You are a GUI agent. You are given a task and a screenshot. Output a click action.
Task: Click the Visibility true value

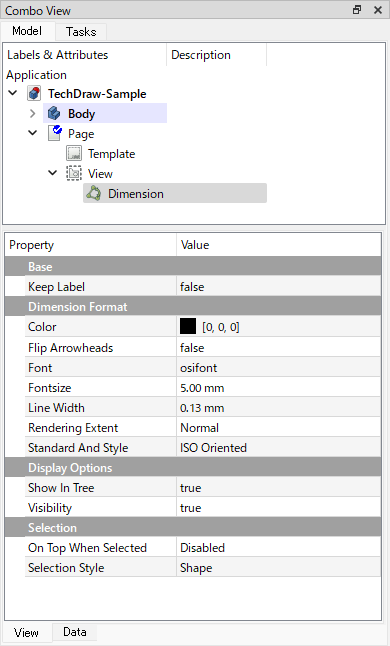(x=278, y=508)
